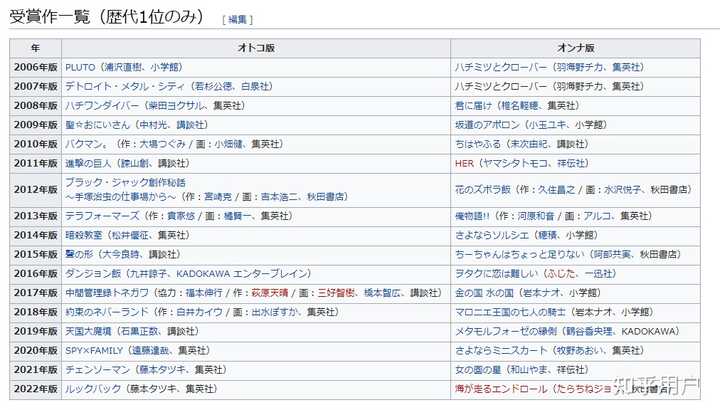Open the 中間管理録トネガワ link
Screen dimensions: 720x410
[x=107, y=293]
